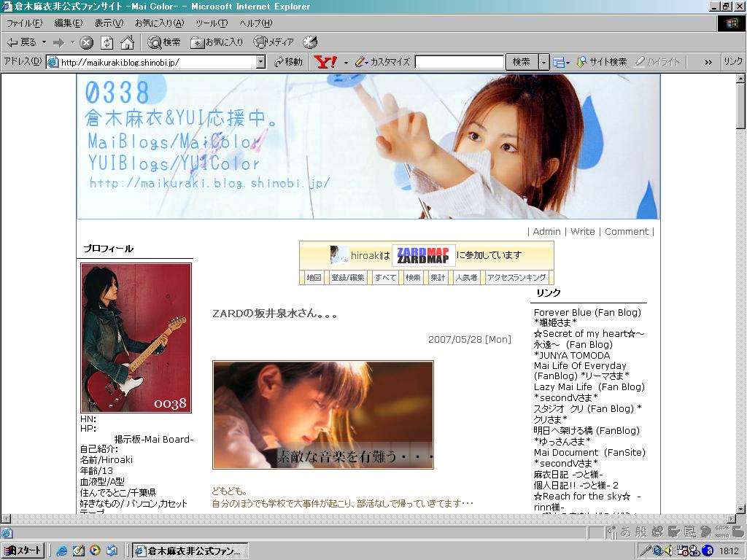Screen dimensions: 747x560
Task: Expand the arrow beside the 検索 button
Action: (x=544, y=63)
